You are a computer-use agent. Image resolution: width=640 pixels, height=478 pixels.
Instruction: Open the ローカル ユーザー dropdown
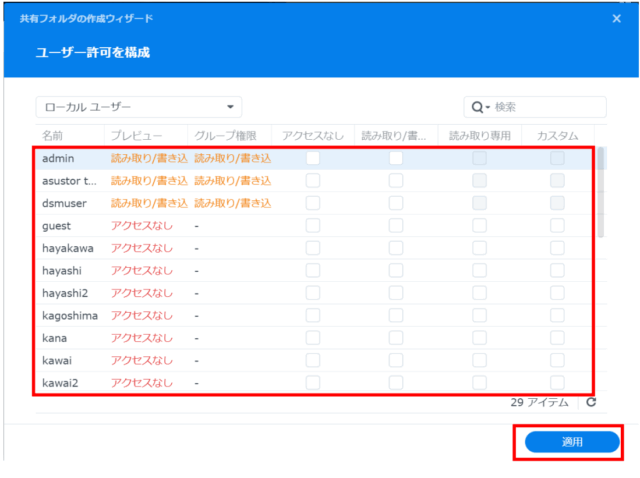click(139, 107)
